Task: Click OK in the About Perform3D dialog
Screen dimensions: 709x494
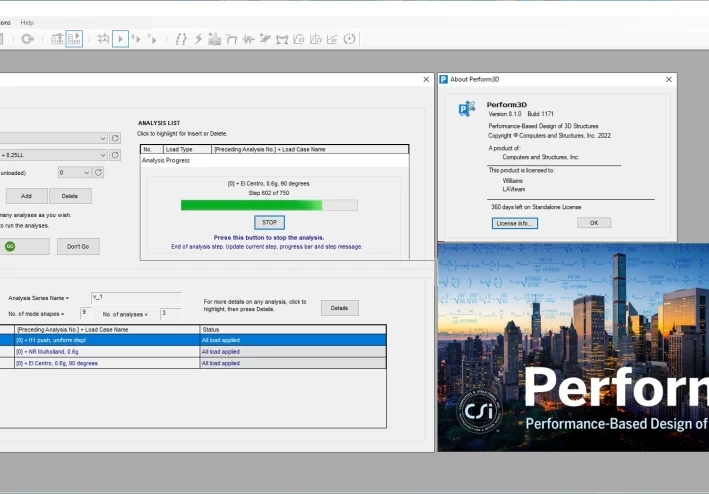Action: tap(594, 223)
